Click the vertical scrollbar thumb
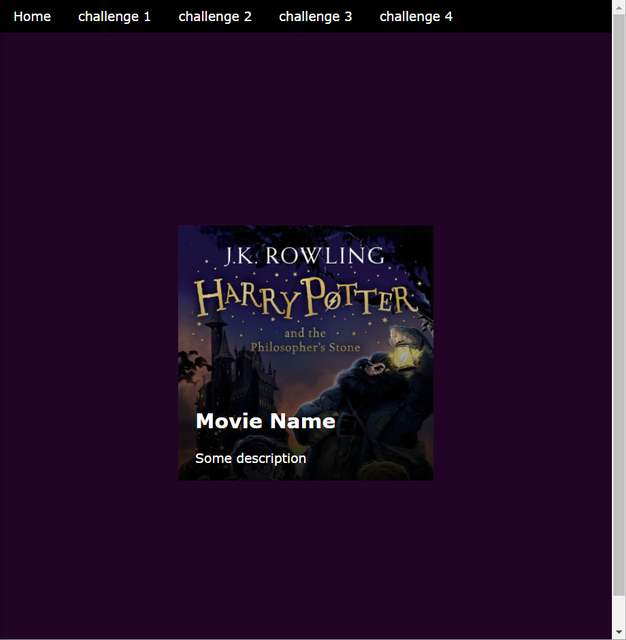The height and width of the screenshot is (640, 626). click(619, 305)
